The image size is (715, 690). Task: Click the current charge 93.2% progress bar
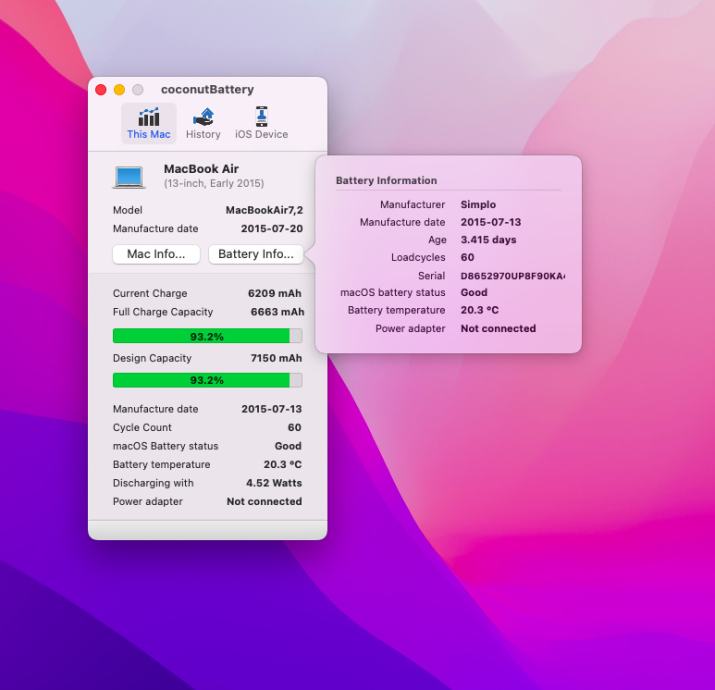click(207, 336)
